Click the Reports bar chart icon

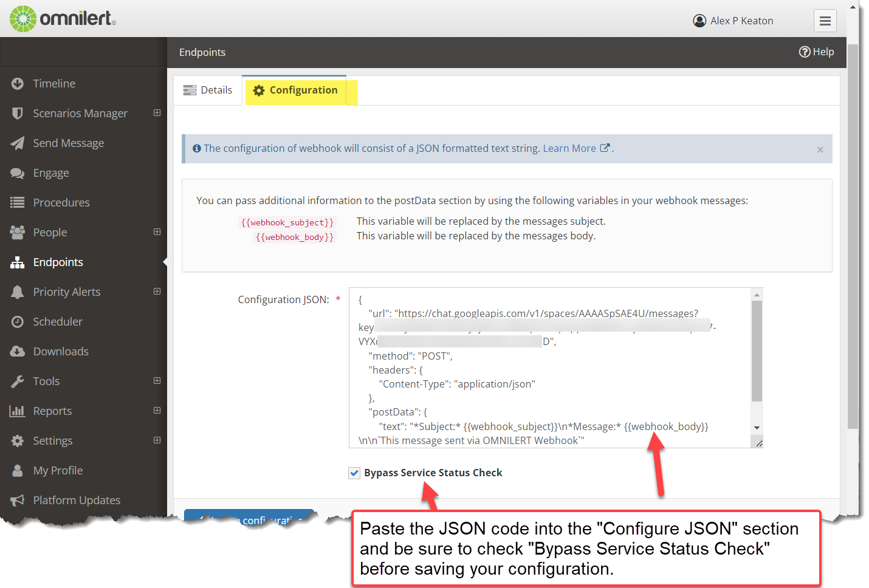pos(18,411)
